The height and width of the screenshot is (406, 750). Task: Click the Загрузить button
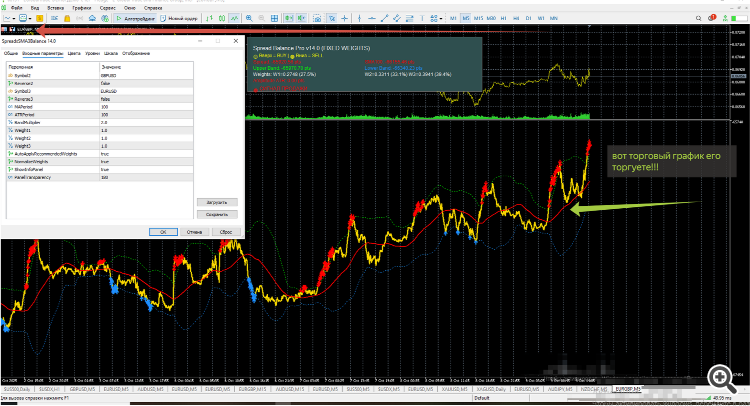(217, 202)
